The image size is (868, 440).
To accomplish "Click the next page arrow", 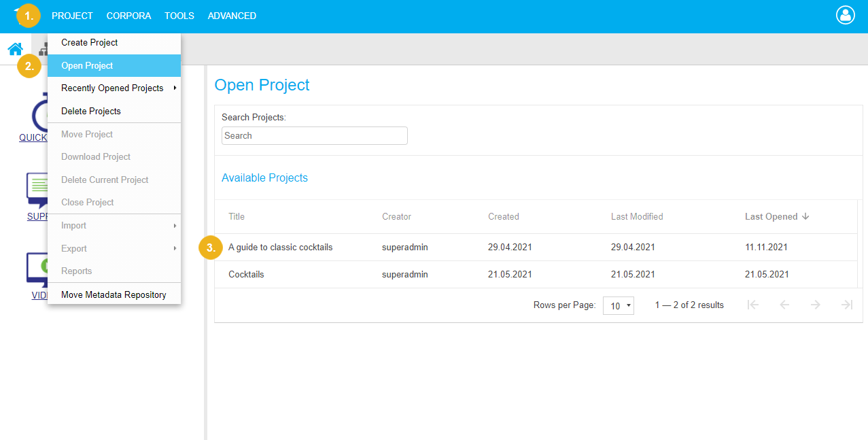I will click(x=815, y=305).
